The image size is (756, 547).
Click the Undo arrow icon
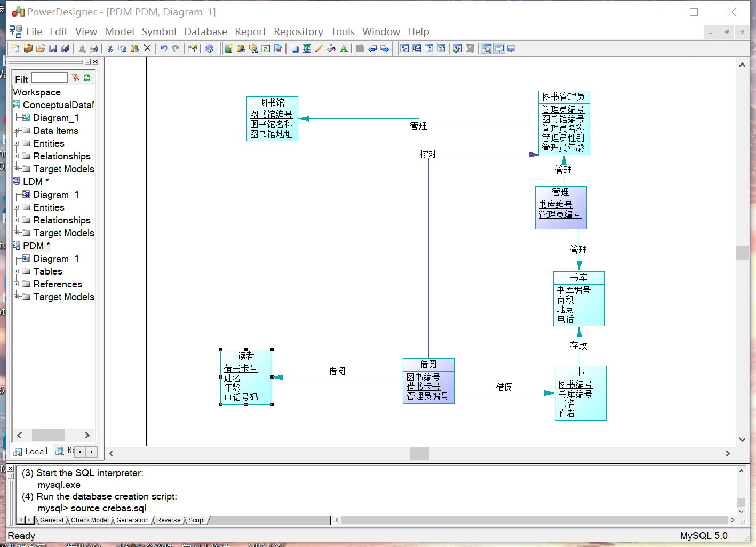click(164, 49)
